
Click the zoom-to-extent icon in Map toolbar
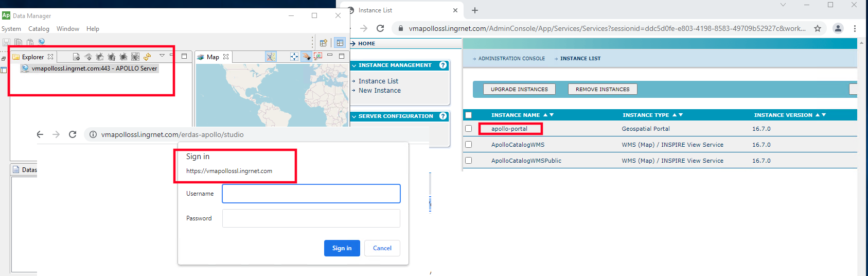[x=294, y=57]
